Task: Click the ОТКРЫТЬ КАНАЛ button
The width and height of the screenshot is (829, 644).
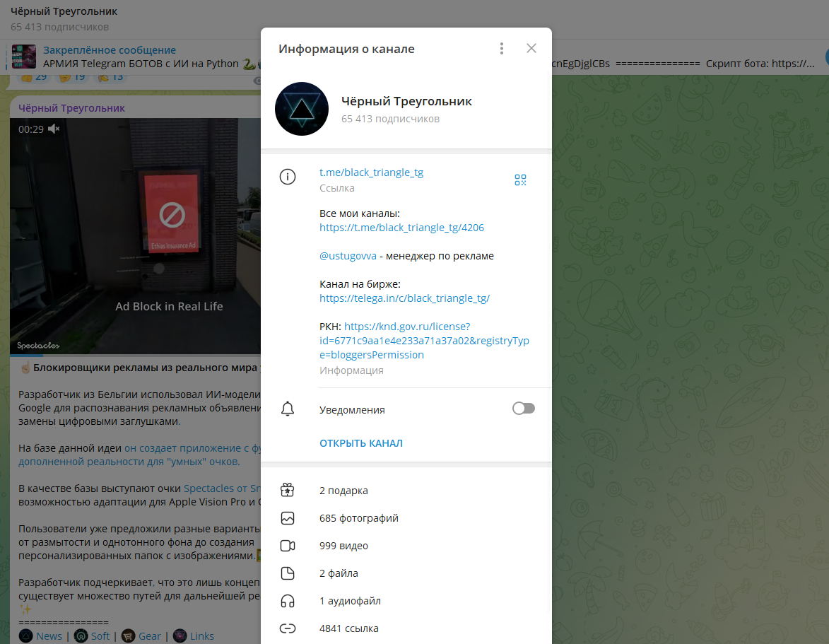Action: pyautogui.click(x=361, y=443)
